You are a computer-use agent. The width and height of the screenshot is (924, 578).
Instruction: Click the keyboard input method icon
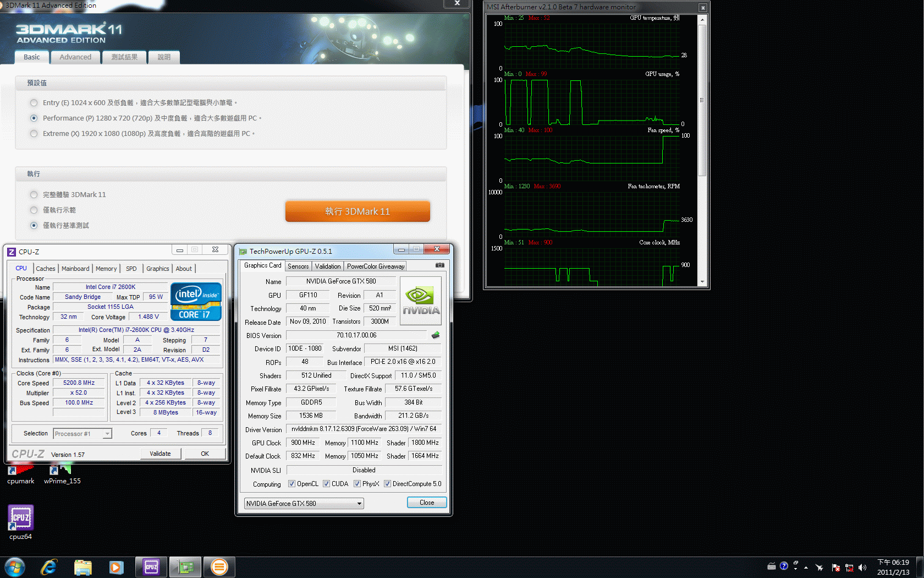(x=772, y=566)
